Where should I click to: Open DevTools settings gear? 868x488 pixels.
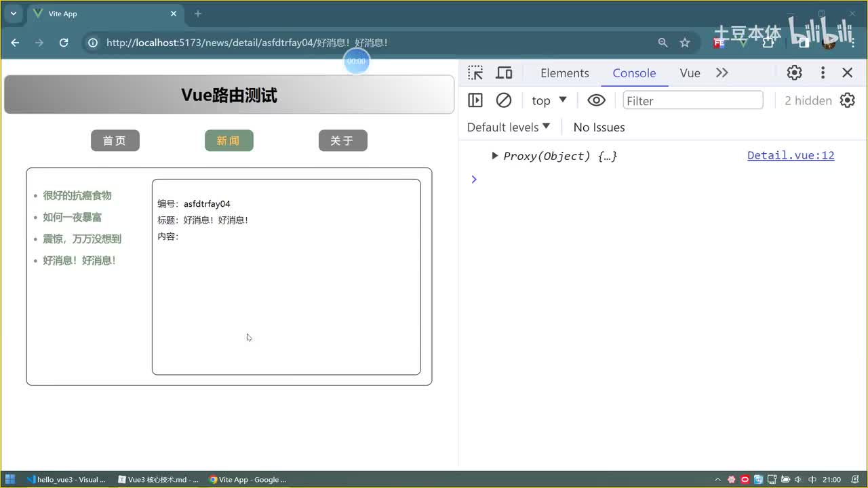[794, 73]
